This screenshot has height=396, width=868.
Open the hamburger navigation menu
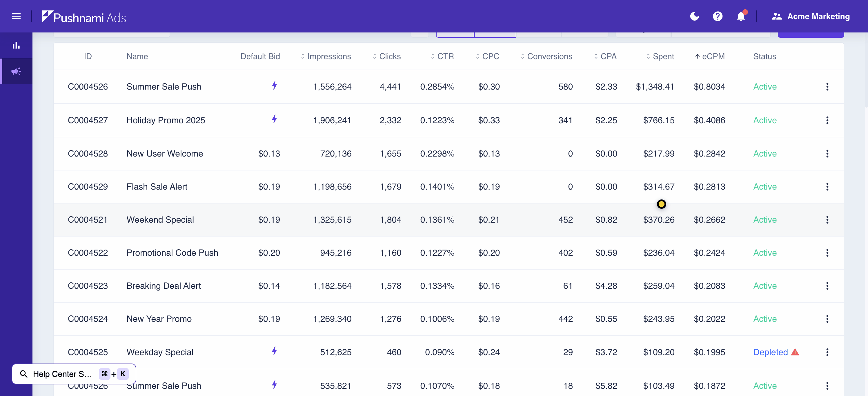pos(16,16)
